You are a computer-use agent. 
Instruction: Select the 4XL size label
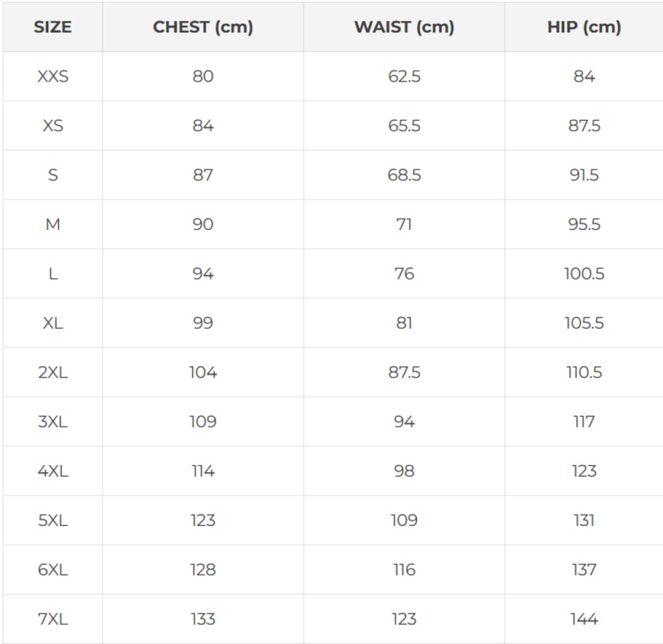pyautogui.click(x=53, y=471)
